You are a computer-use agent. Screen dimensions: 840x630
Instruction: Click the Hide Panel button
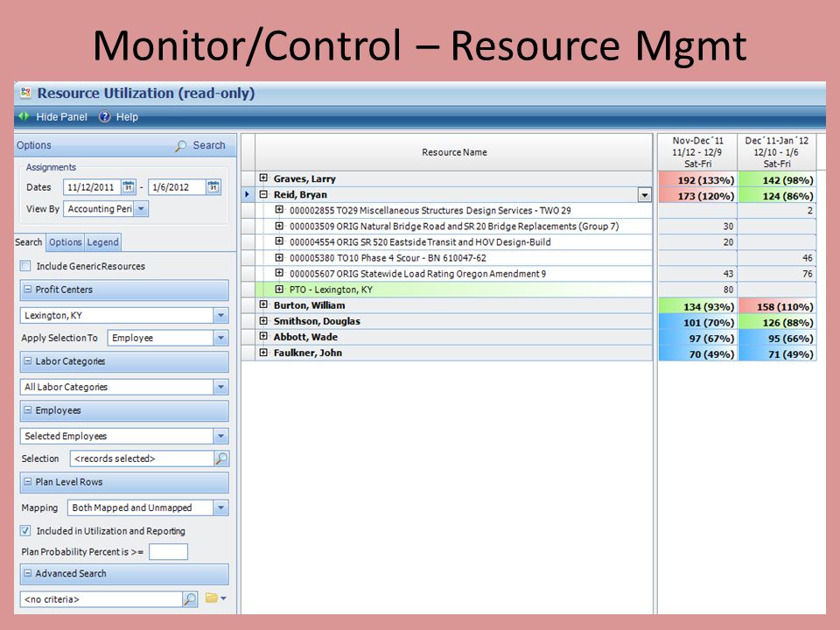coord(52,116)
